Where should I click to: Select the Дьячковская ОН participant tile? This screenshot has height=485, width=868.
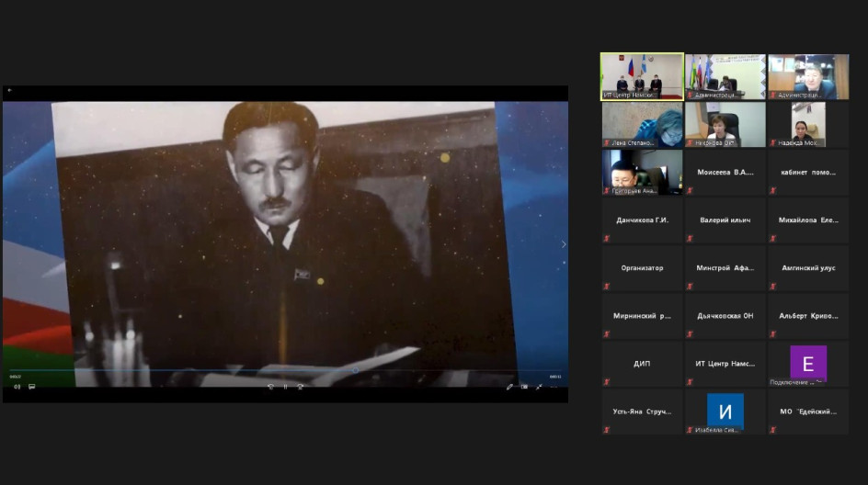725,315
